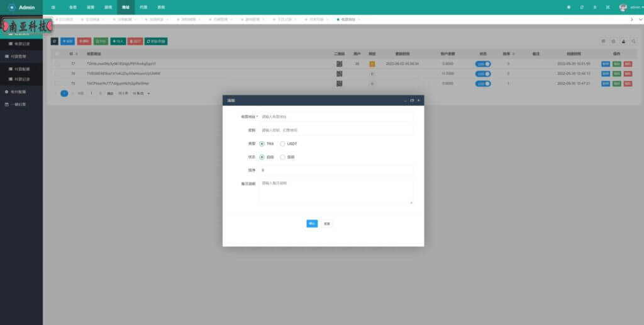Open 付款记录 in the sidebar
The height and width of the screenshot is (325, 644).
(x=21, y=79)
